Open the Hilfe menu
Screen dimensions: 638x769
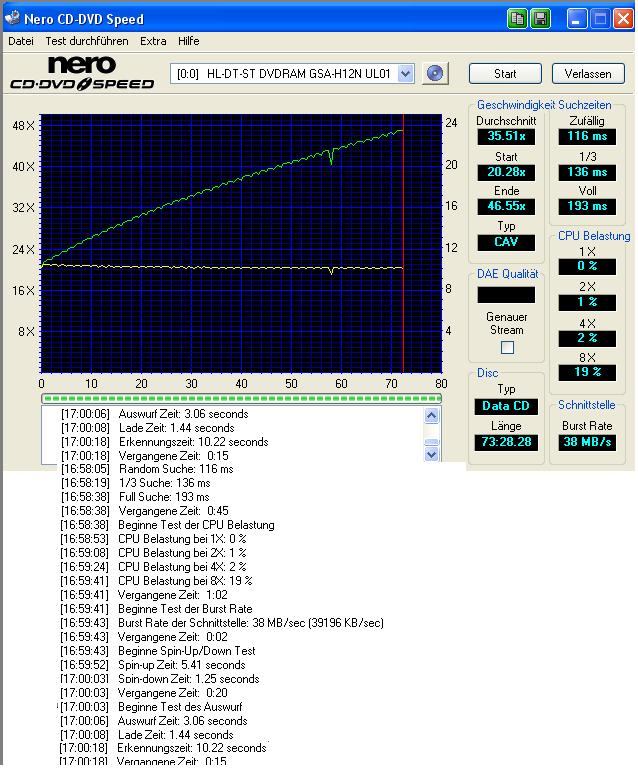(x=188, y=41)
